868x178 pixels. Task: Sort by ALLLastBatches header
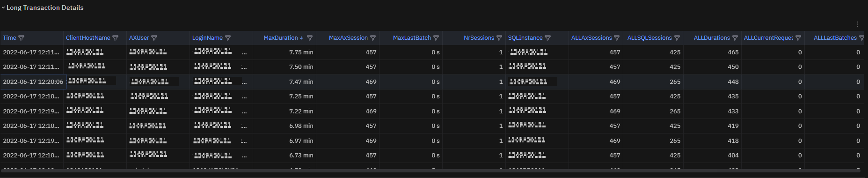pyautogui.click(x=835, y=38)
